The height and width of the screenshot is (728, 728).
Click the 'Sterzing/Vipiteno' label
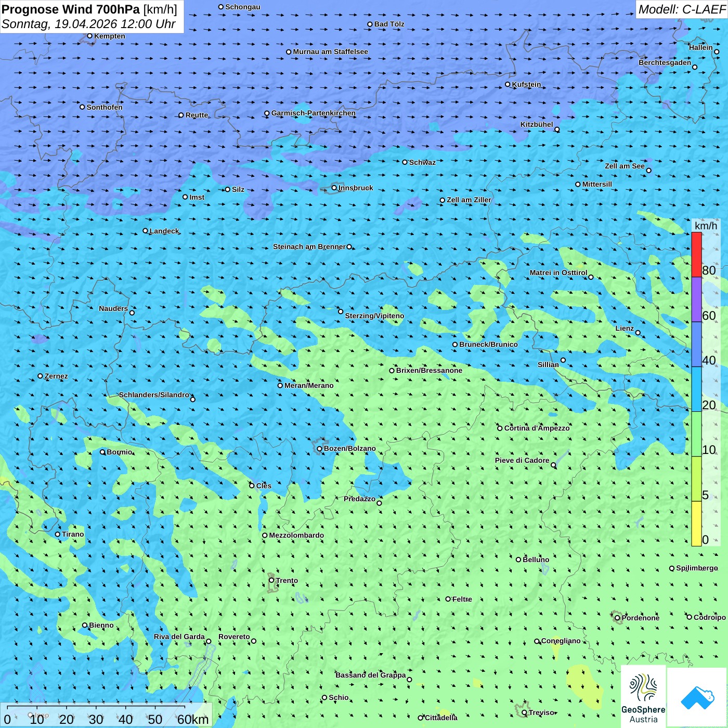coord(374,316)
